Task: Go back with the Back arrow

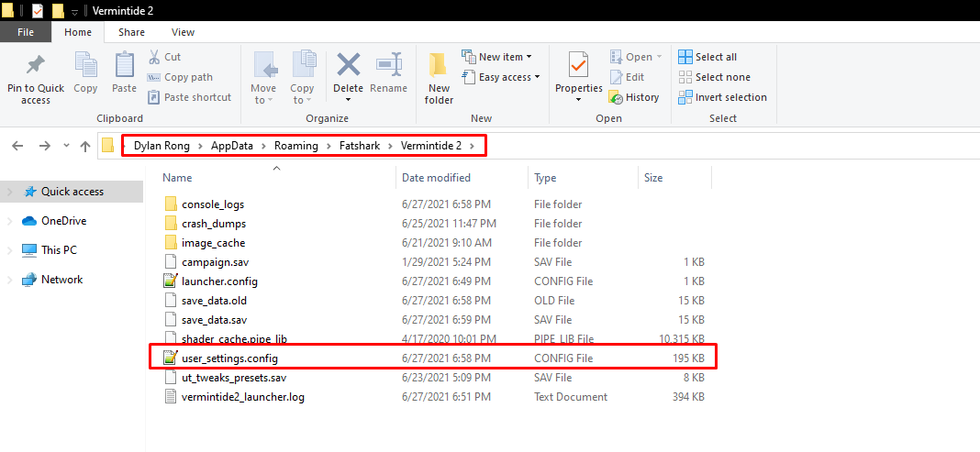Action: click(x=18, y=146)
